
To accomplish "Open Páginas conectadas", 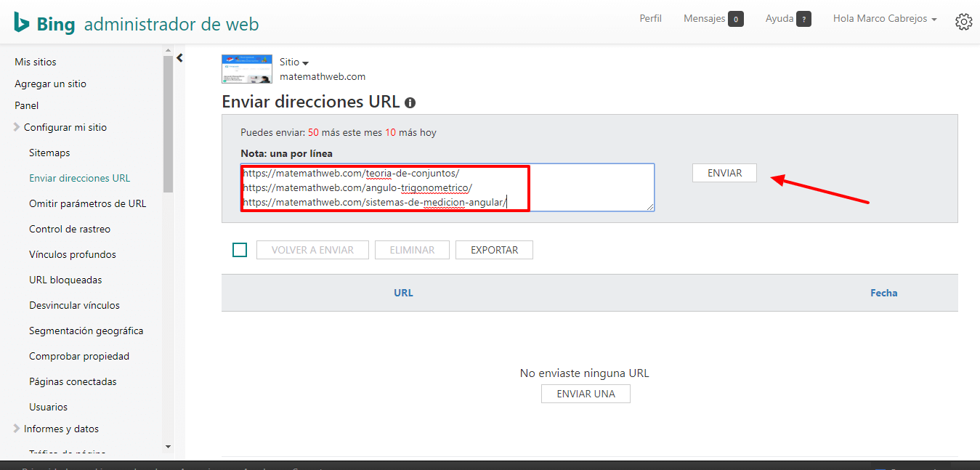I will click(73, 381).
